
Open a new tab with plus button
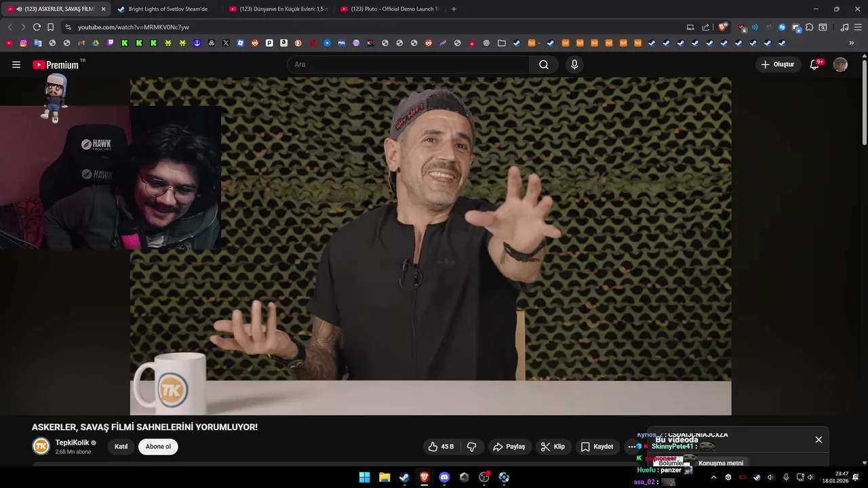454,9
